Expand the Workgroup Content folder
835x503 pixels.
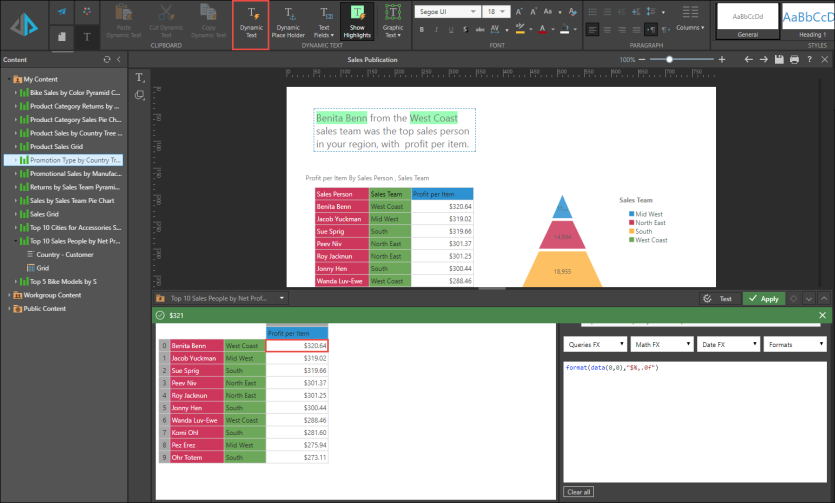[x=9, y=295]
